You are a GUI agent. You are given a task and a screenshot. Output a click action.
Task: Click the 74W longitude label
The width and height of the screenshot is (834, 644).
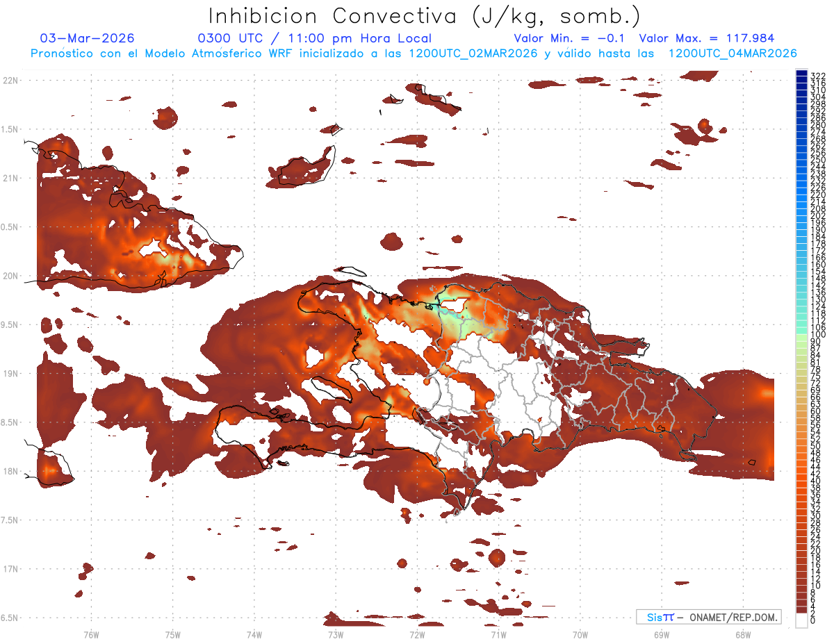pyautogui.click(x=254, y=634)
